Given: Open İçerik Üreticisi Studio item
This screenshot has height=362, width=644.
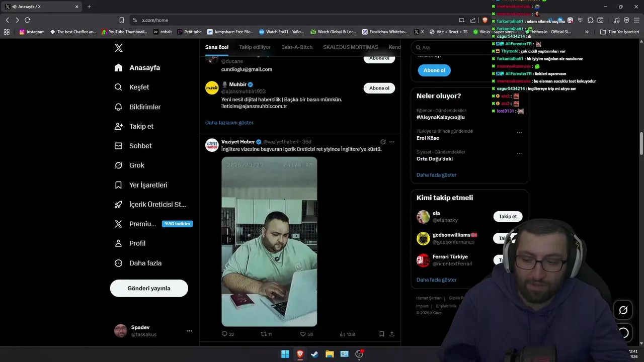Looking at the screenshot, I should coord(150,205).
